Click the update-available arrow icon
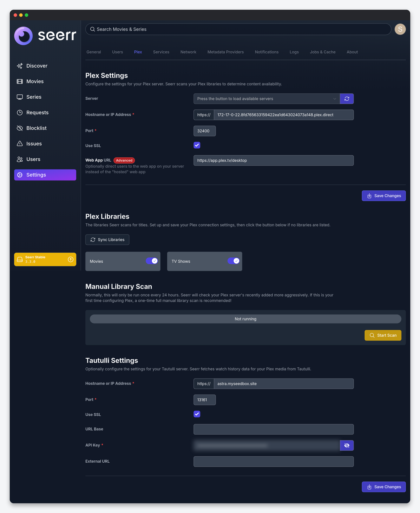Image resolution: width=420 pixels, height=513 pixels. tap(71, 259)
